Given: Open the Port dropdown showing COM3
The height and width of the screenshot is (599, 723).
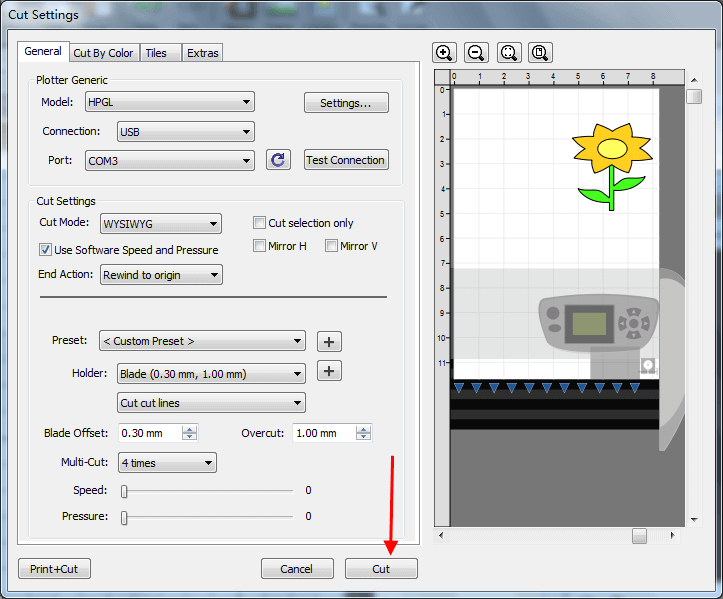Looking at the screenshot, I should (x=170, y=161).
